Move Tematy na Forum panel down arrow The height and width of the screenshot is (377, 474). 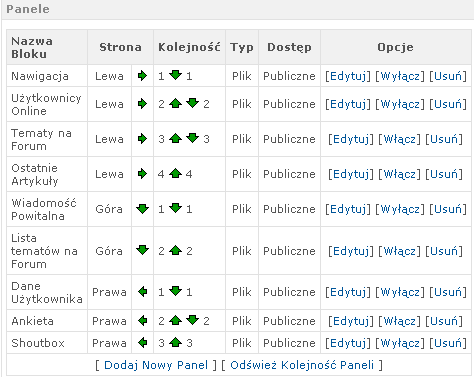click(192, 138)
